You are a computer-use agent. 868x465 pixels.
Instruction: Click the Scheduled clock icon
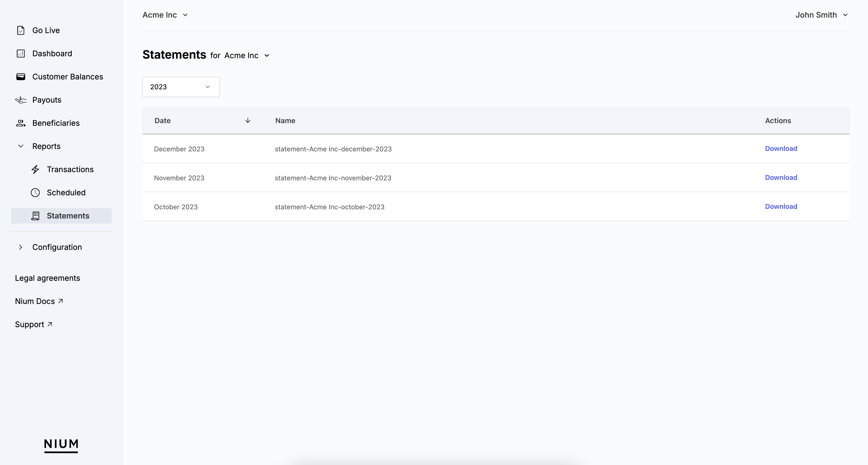click(x=35, y=193)
